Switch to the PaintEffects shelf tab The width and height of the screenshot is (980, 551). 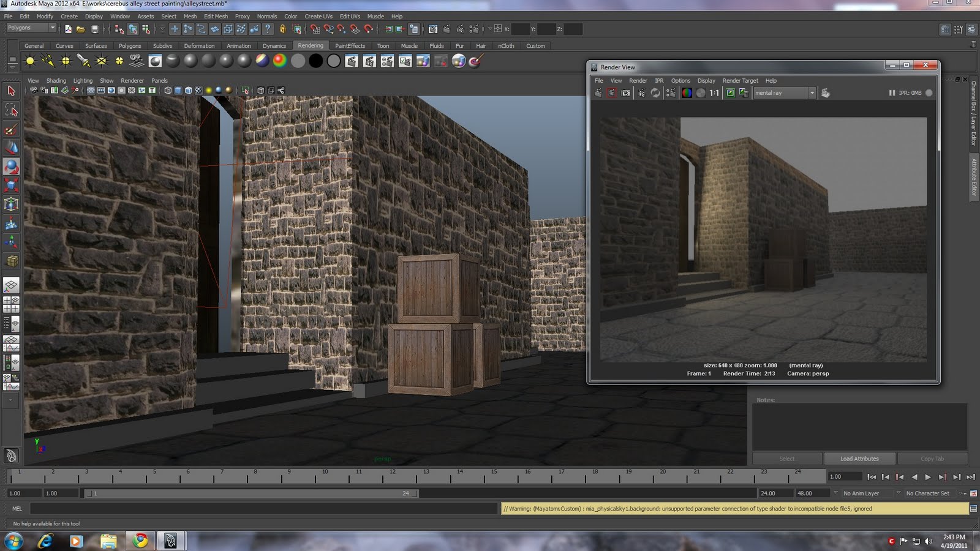click(x=349, y=45)
